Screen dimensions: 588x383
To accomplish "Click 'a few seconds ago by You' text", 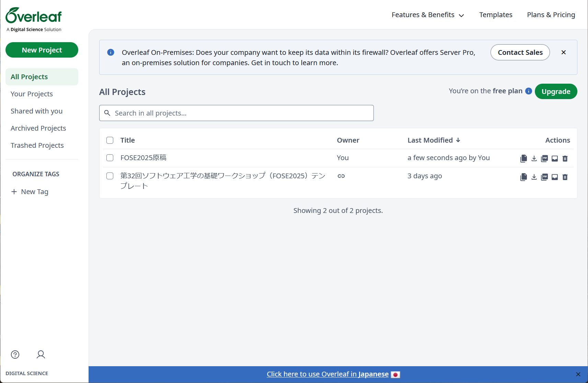I will [x=448, y=158].
